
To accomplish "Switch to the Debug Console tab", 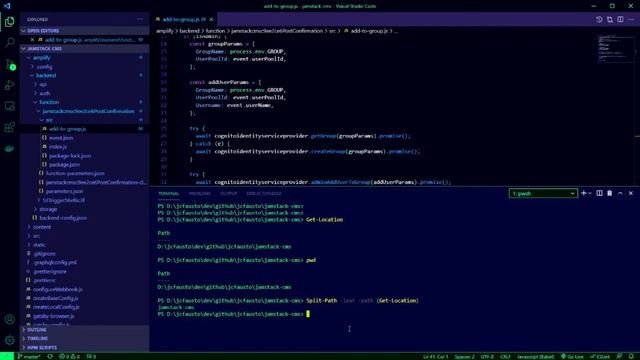I will pos(264,193).
